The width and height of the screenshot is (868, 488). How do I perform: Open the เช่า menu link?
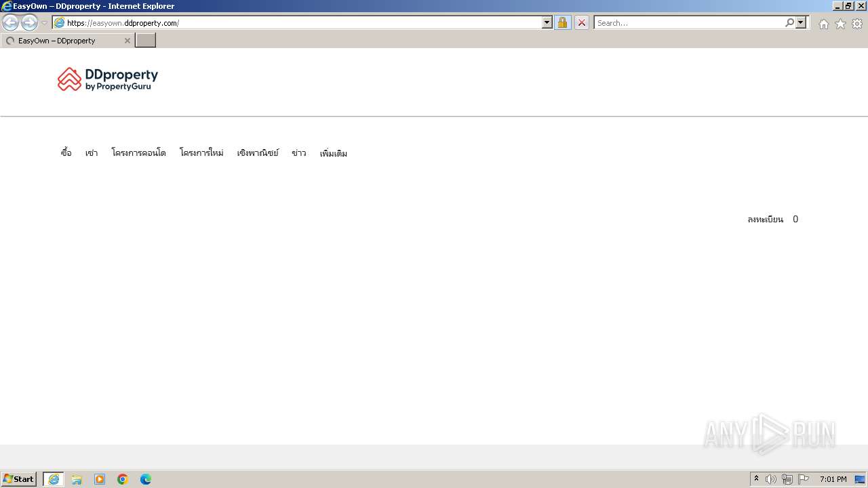point(92,153)
